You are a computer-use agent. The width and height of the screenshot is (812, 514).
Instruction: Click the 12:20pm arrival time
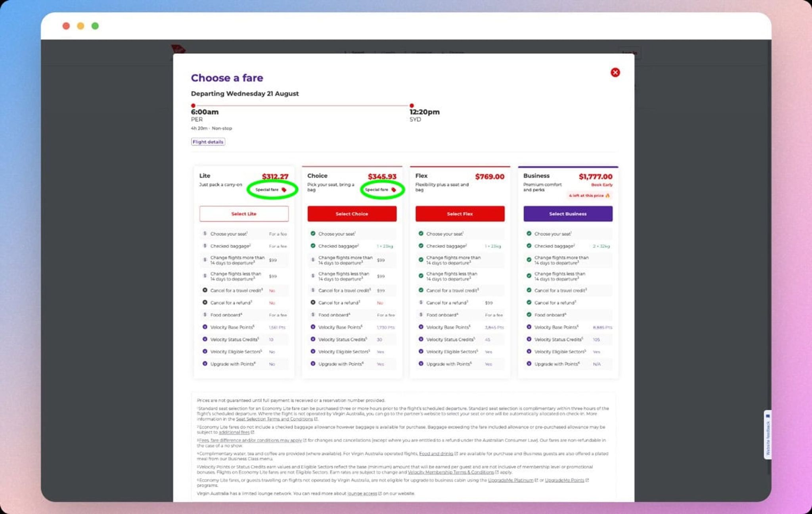pyautogui.click(x=425, y=112)
